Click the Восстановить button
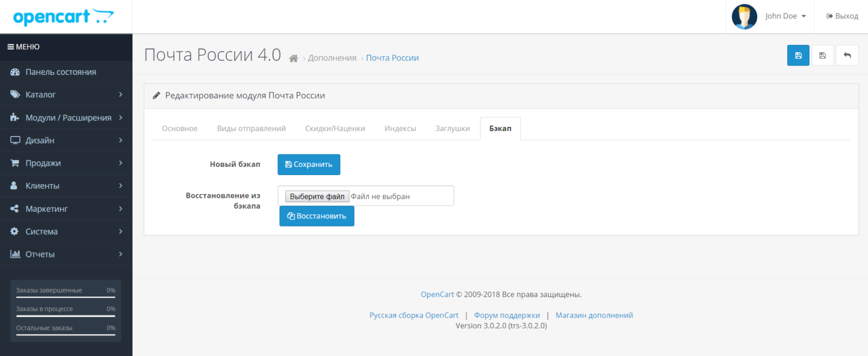This screenshot has width=868, height=356. pos(317,216)
